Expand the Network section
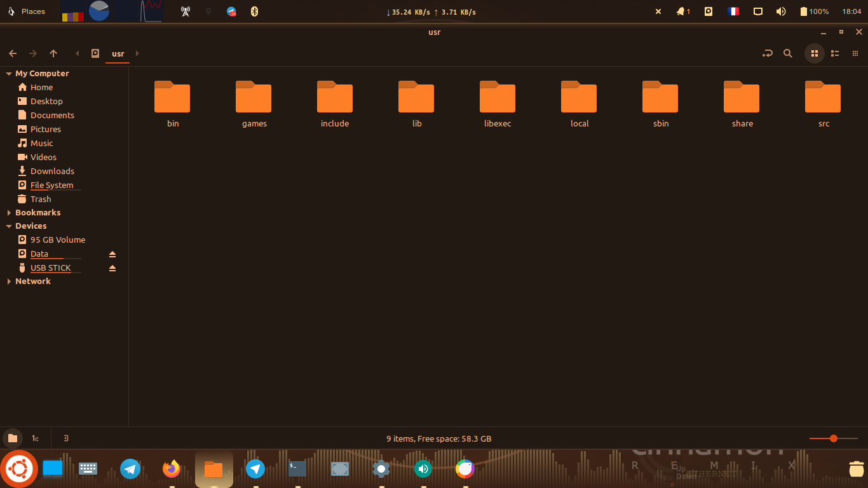The width and height of the screenshot is (868, 488). (x=9, y=281)
